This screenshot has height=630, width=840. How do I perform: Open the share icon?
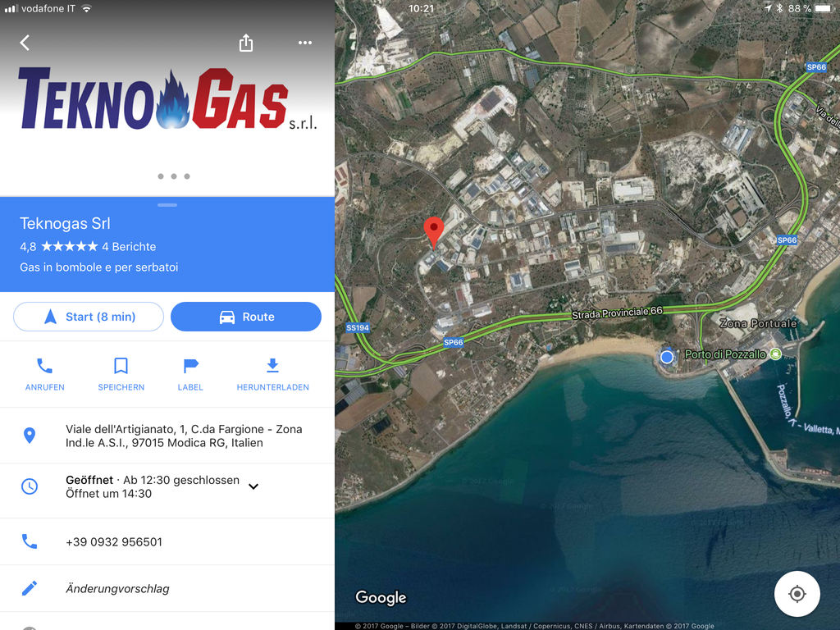(x=246, y=43)
